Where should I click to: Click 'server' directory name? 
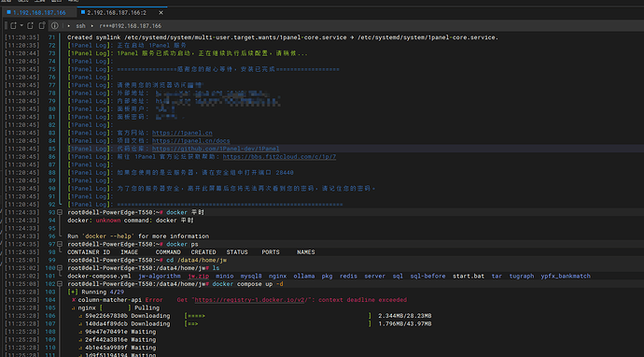point(374,276)
